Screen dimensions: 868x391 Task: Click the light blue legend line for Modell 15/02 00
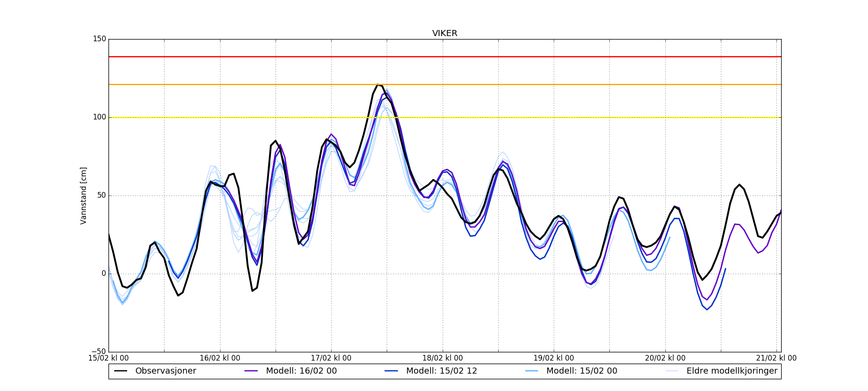(532, 371)
